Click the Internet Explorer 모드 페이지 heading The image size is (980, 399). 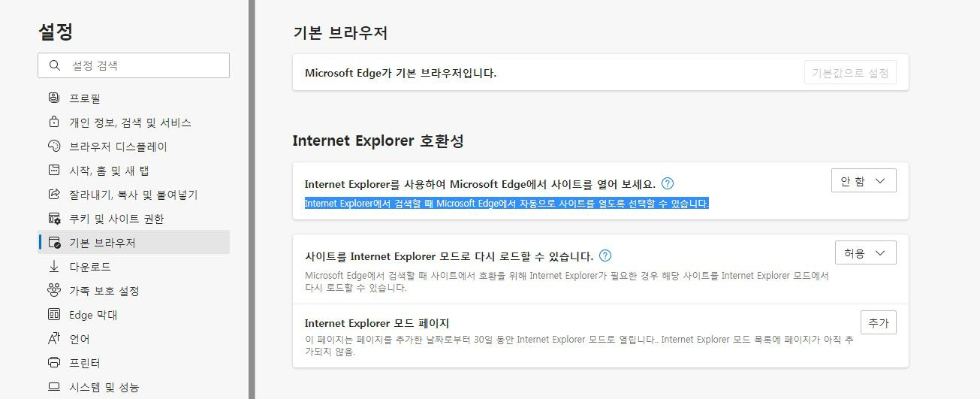coord(377,323)
